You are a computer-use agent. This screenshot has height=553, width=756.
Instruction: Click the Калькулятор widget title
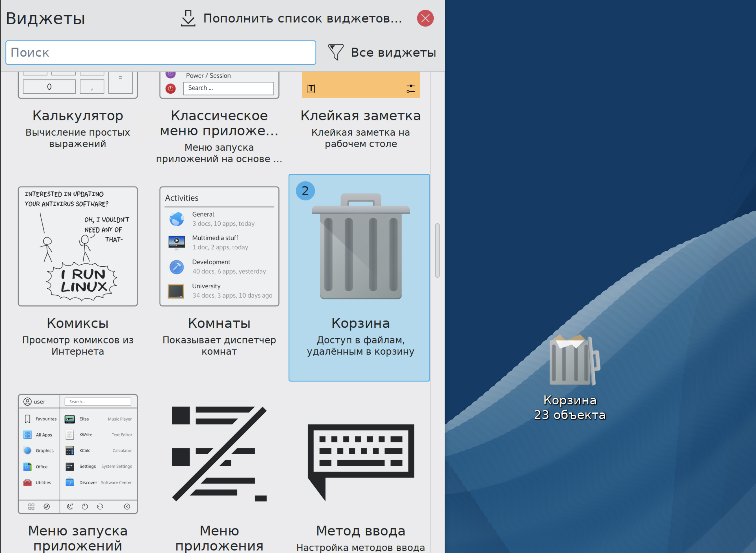(x=78, y=115)
